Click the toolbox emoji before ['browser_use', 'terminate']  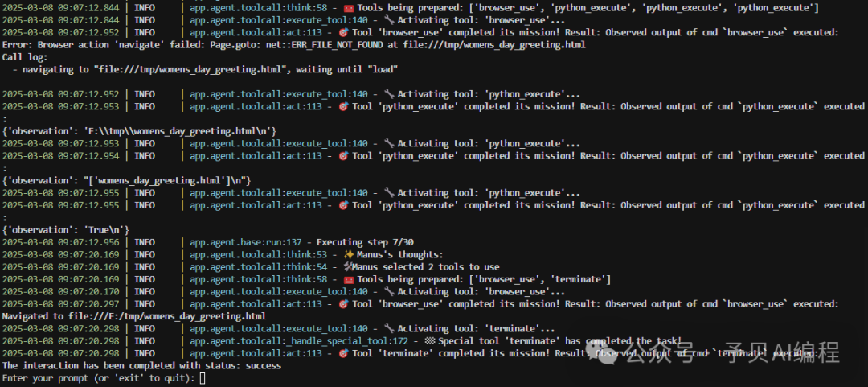[348, 279]
